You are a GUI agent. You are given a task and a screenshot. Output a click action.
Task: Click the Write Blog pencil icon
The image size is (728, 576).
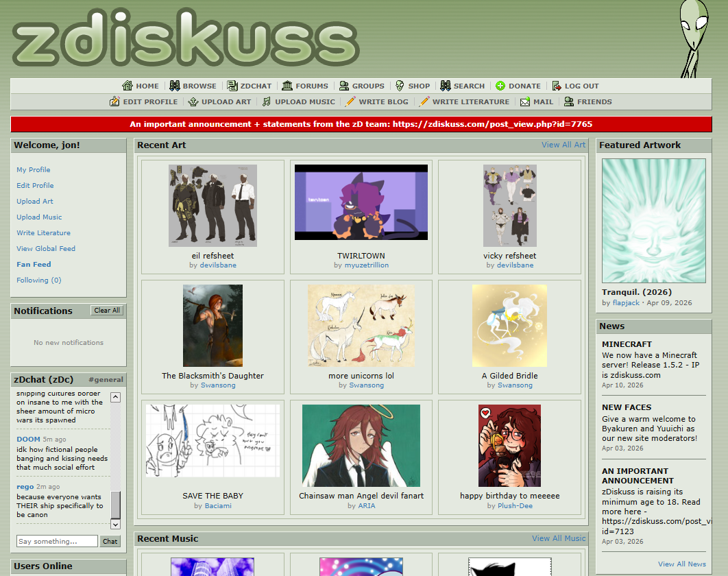pos(350,101)
